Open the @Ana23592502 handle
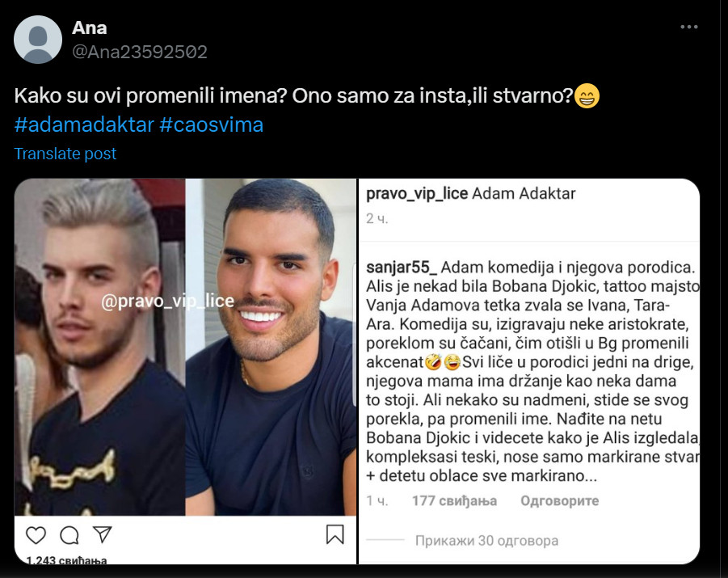 139,52
